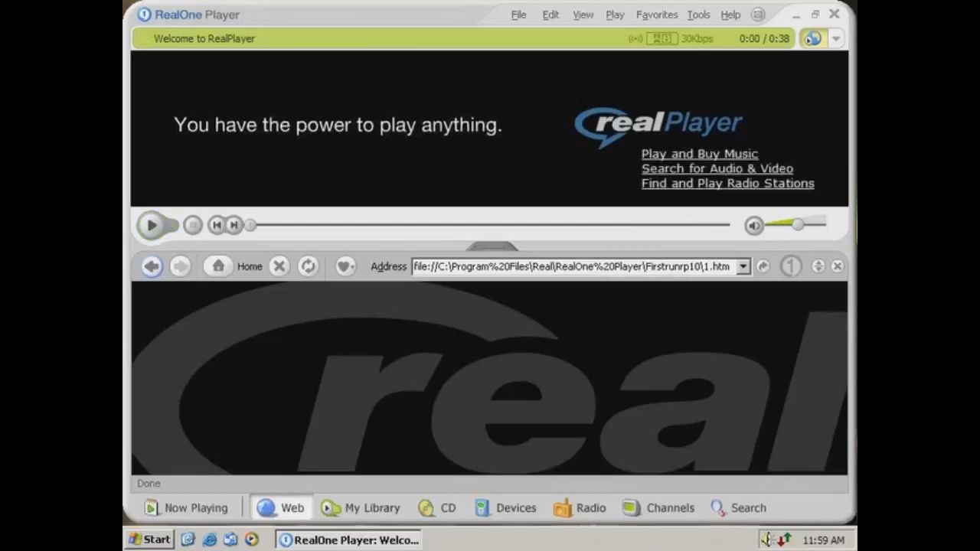Click the Address field
980x551 pixels.
point(573,266)
